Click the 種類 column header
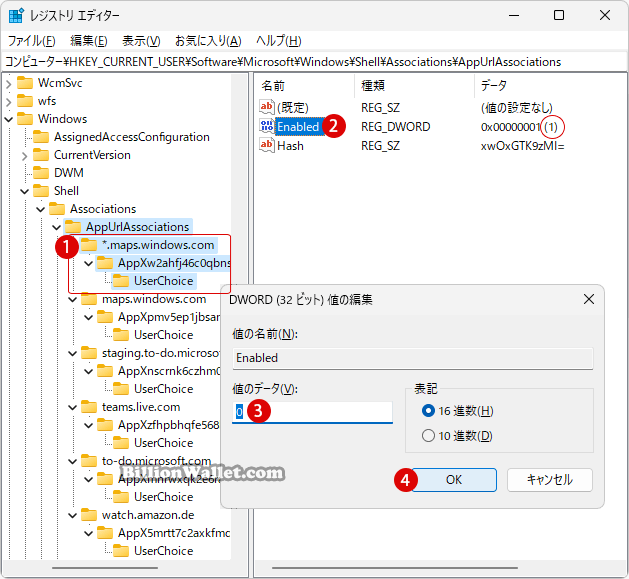This screenshot has height=579, width=629. coord(373,85)
